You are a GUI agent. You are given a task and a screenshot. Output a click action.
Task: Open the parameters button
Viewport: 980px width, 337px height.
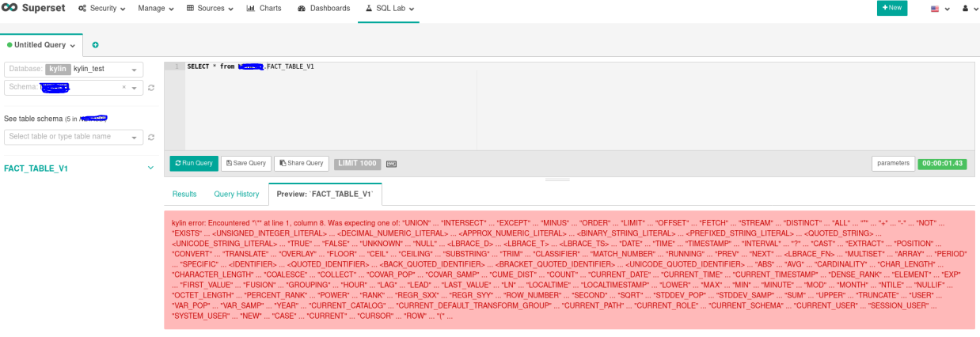[893, 163]
